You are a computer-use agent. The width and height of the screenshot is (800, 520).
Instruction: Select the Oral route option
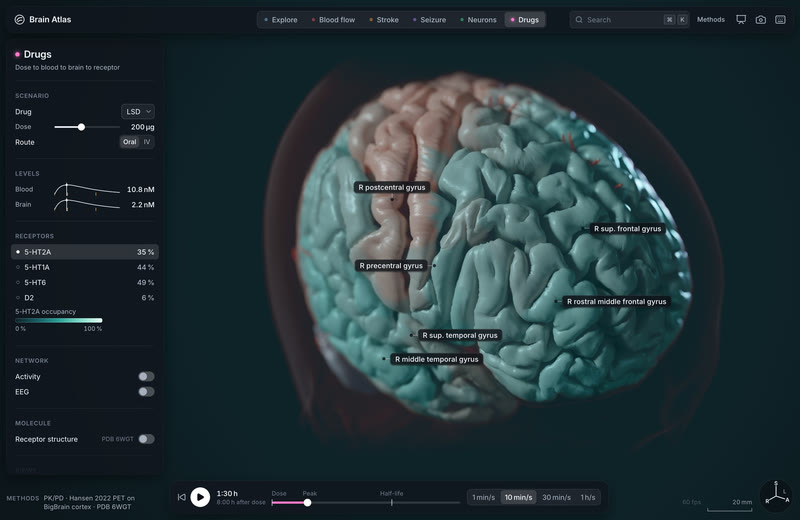130,142
